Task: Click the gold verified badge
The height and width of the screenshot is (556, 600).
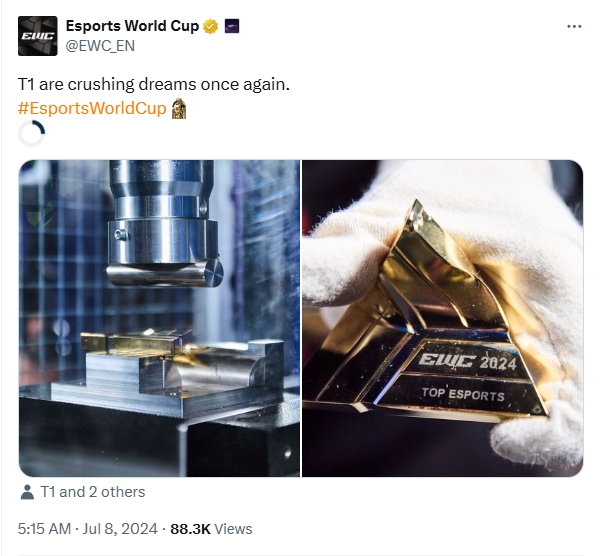Action: (x=210, y=26)
